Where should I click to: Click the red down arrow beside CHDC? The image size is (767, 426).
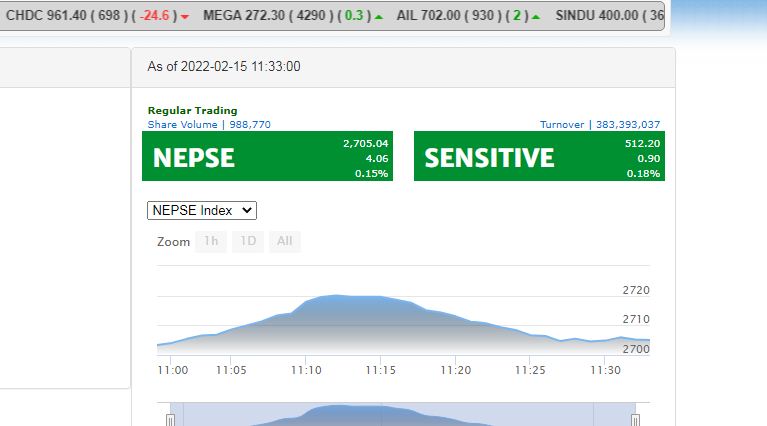pos(183,17)
